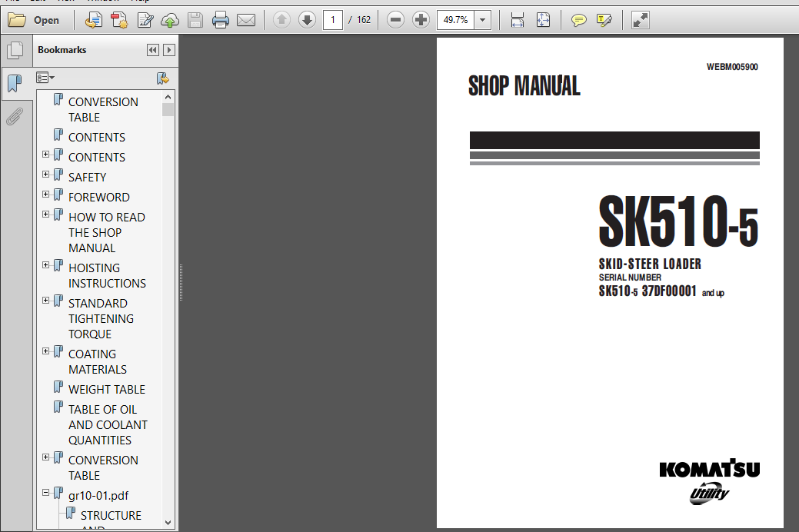Click the upload to cloud icon

pyautogui.click(x=170, y=21)
